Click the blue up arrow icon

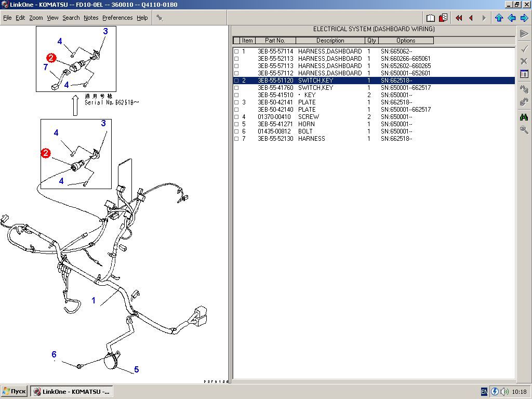499,18
